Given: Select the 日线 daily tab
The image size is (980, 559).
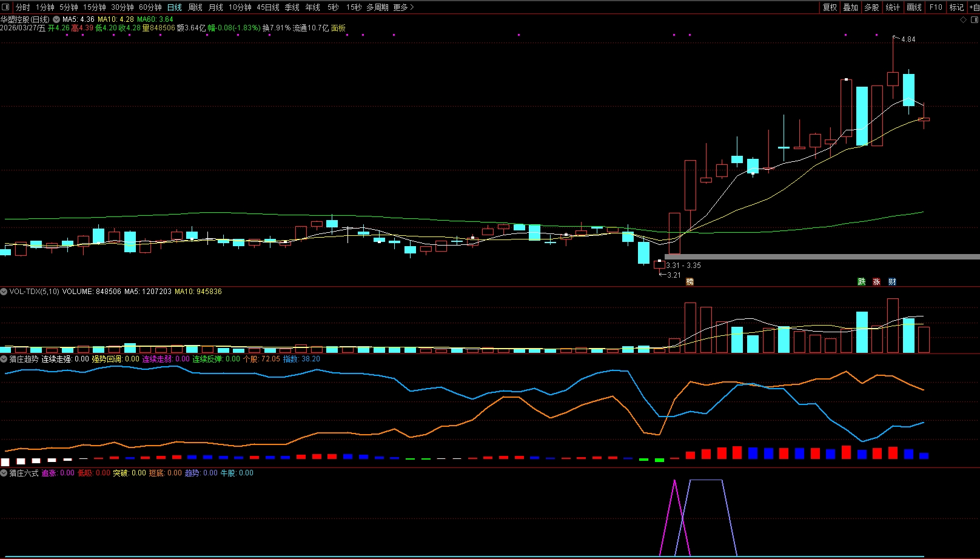Looking at the screenshot, I should [175, 7].
